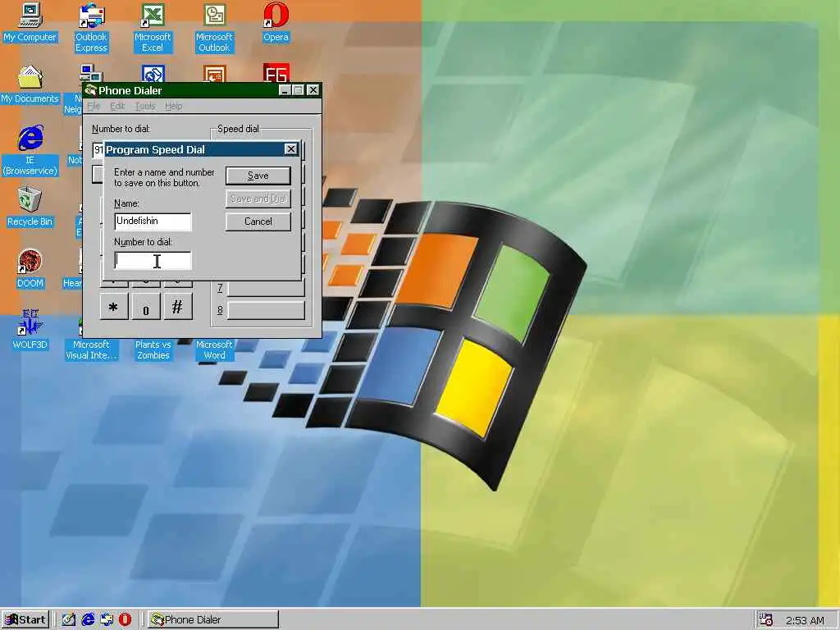
Task: Minimize the Phone Dialer window
Action: pyautogui.click(x=285, y=90)
